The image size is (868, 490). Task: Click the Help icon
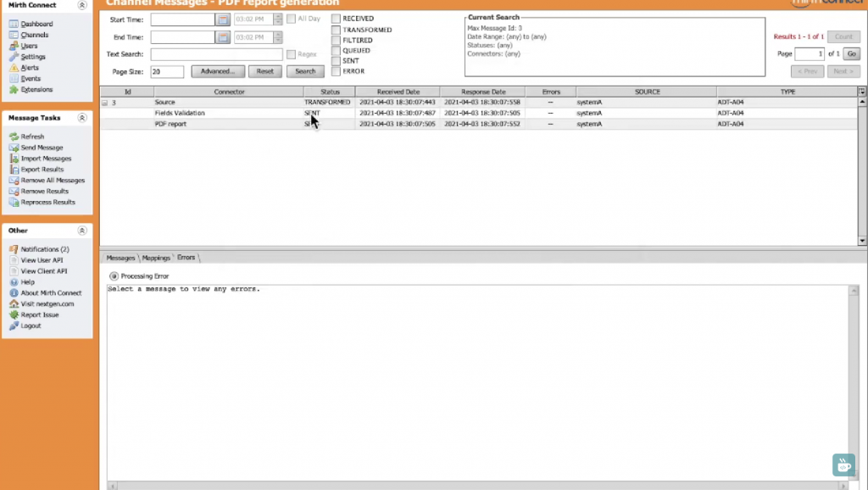(14, 281)
